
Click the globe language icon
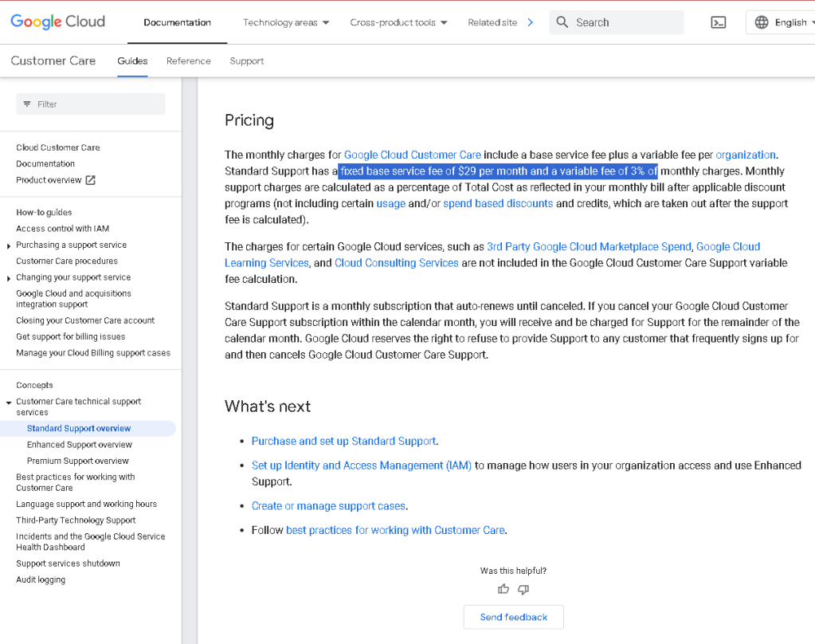tap(762, 22)
